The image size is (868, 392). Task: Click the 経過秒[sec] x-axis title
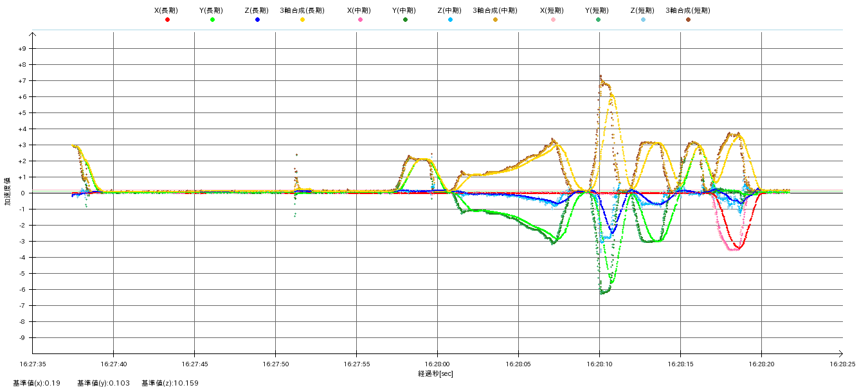point(435,374)
